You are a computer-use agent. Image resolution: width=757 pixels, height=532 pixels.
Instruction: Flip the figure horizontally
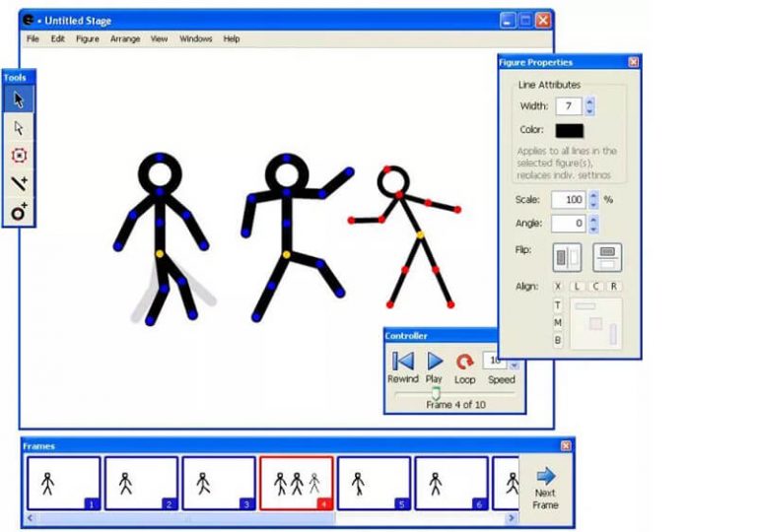[x=568, y=257]
